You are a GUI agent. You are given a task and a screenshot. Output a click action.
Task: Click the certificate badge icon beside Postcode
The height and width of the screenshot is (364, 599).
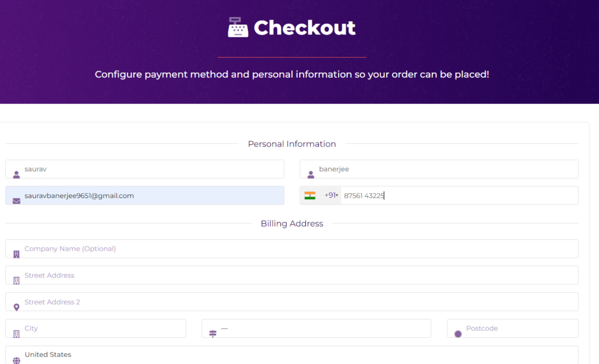pos(458,334)
